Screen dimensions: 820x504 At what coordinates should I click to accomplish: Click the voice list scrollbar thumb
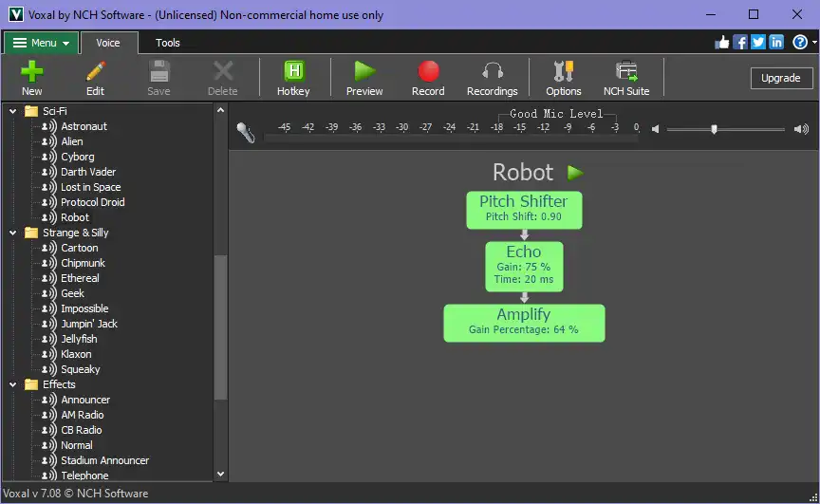coord(221,327)
